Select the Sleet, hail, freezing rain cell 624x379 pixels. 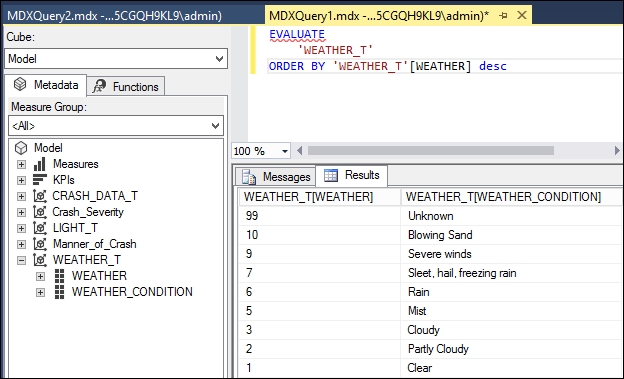click(512, 273)
